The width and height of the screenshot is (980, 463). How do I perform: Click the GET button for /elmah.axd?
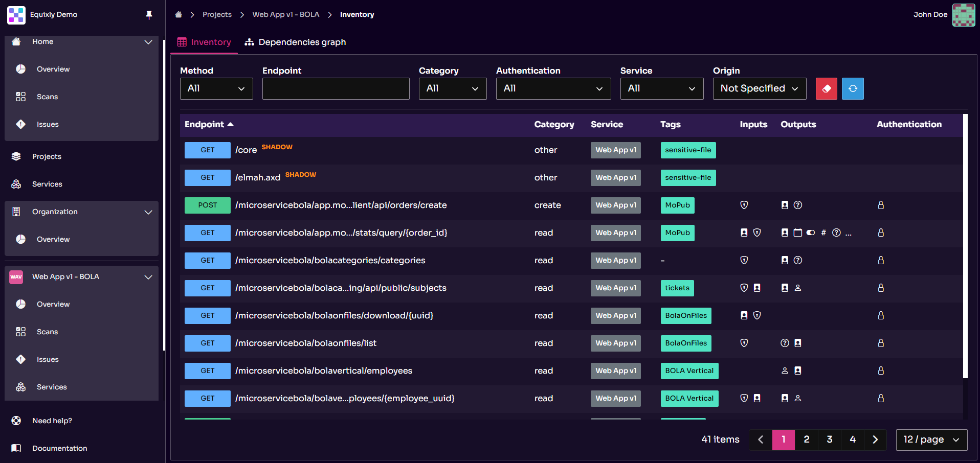(x=207, y=177)
